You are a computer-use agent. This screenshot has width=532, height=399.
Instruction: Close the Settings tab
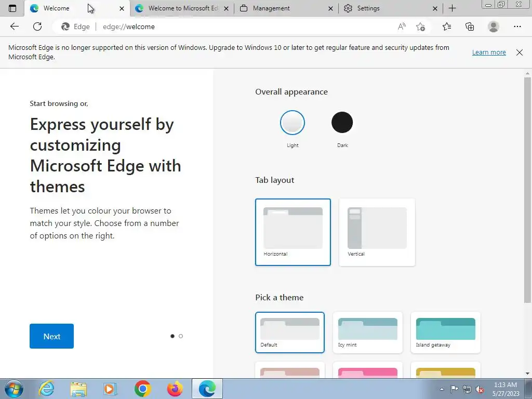click(435, 8)
